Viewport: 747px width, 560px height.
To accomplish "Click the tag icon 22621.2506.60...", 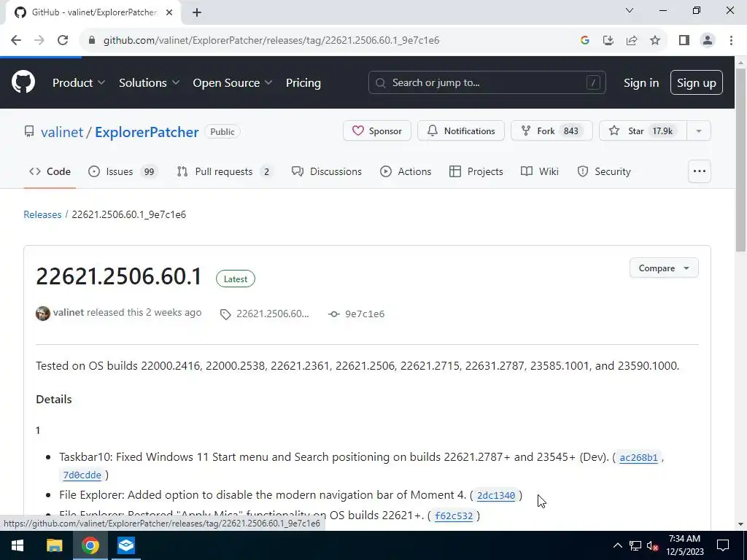I will pyautogui.click(x=264, y=314).
